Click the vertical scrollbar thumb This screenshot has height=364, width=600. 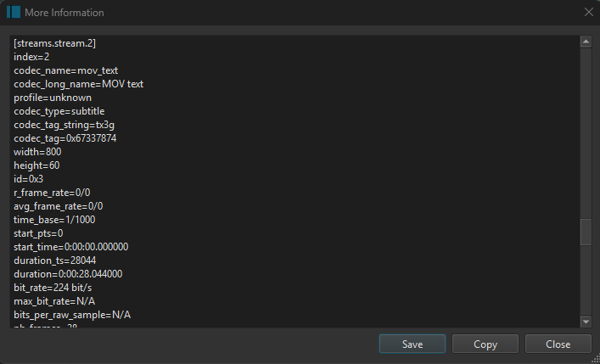click(x=586, y=232)
